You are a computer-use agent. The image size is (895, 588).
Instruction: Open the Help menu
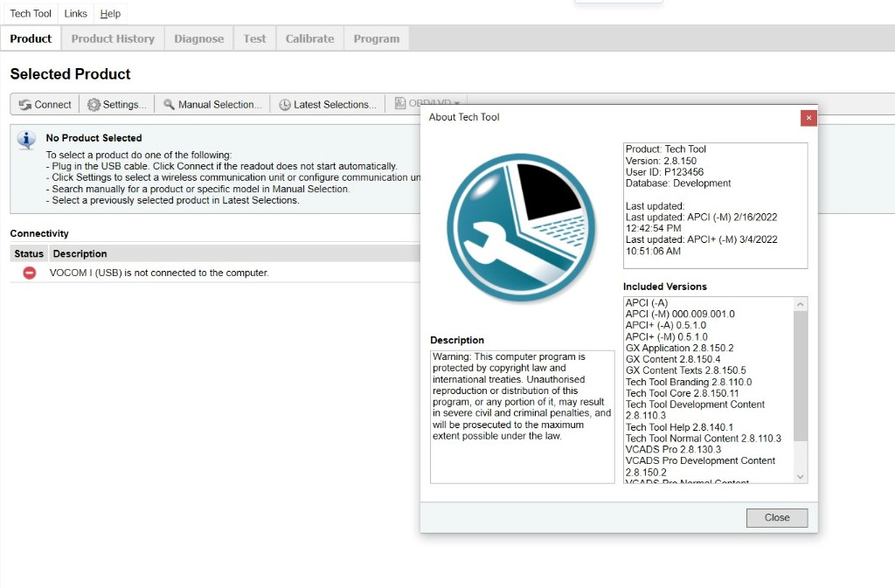(x=110, y=13)
